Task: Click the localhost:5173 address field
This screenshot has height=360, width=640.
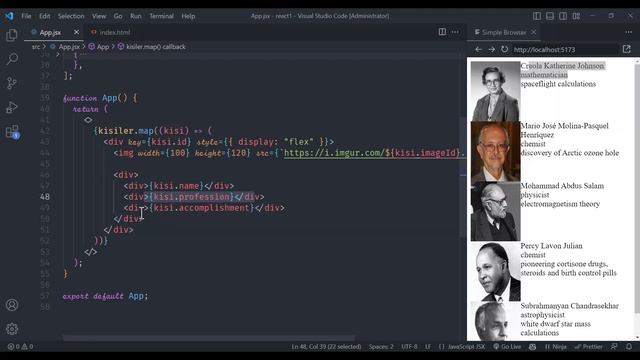Action: click(x=564, y=49)
